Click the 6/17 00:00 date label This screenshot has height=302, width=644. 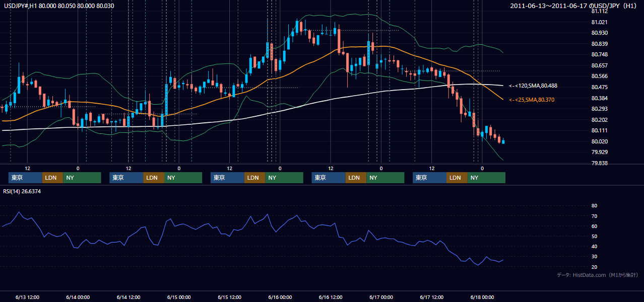[x=381, y=297]
